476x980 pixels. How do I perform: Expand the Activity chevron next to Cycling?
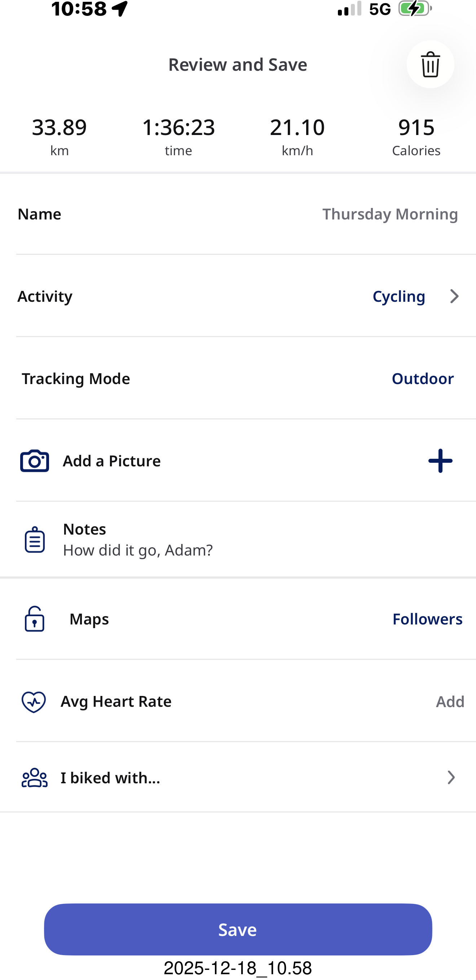[x=454, y=296]
